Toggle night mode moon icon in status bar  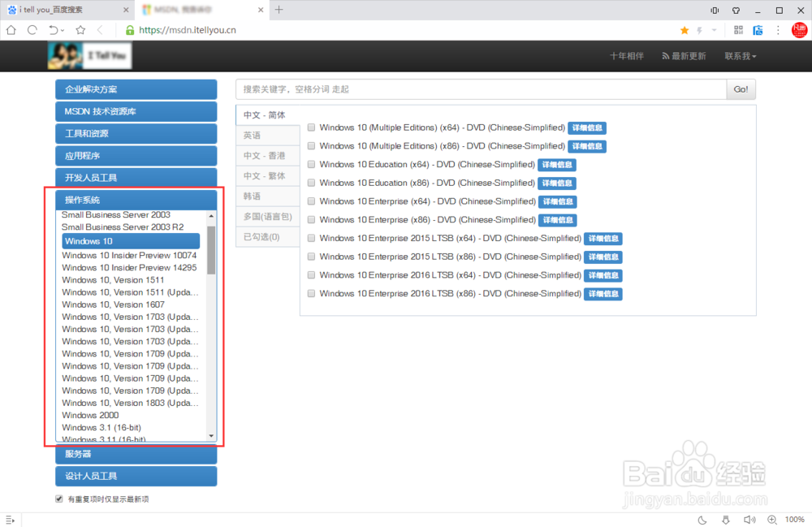(702, 520)
